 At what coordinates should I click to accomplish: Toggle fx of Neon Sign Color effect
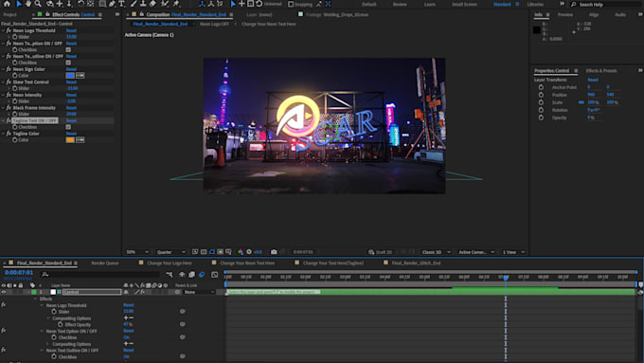[9, 69]
